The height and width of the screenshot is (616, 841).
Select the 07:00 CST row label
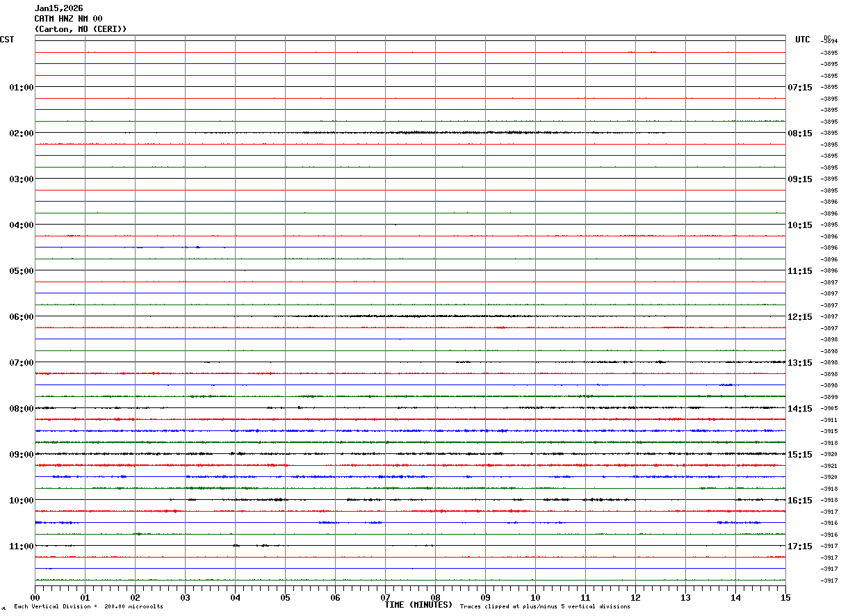point(22,363)
